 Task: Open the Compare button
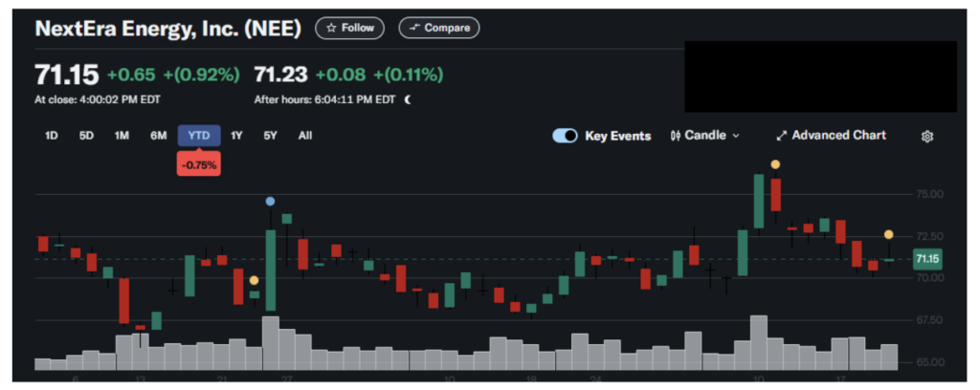click(x=438, y=28)
